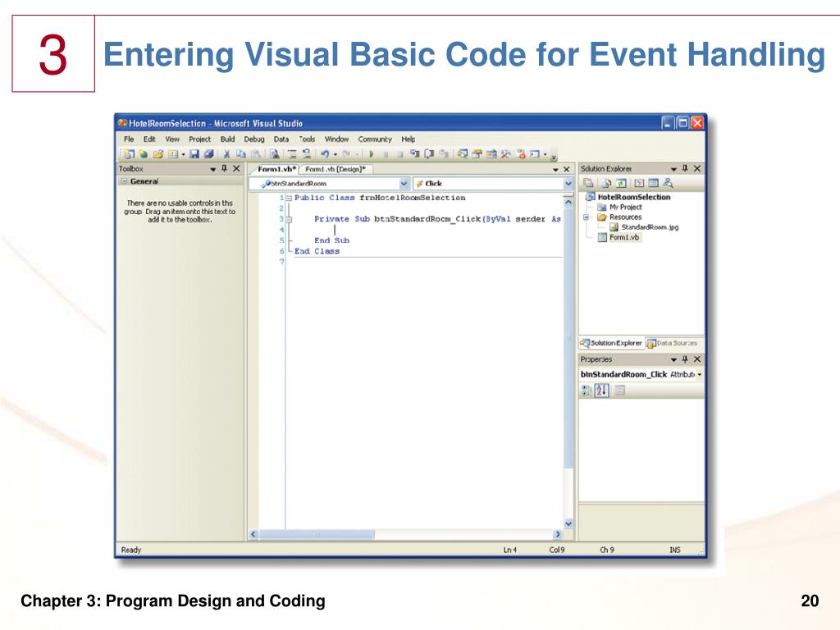Select the Form1.vb* code tab
840x630 pixels.
(276, 169)
